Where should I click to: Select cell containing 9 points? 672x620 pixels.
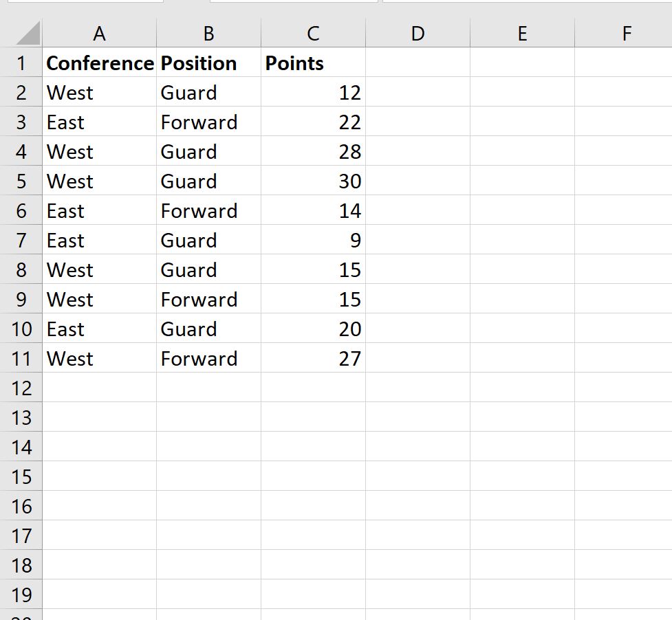(313, 240)
